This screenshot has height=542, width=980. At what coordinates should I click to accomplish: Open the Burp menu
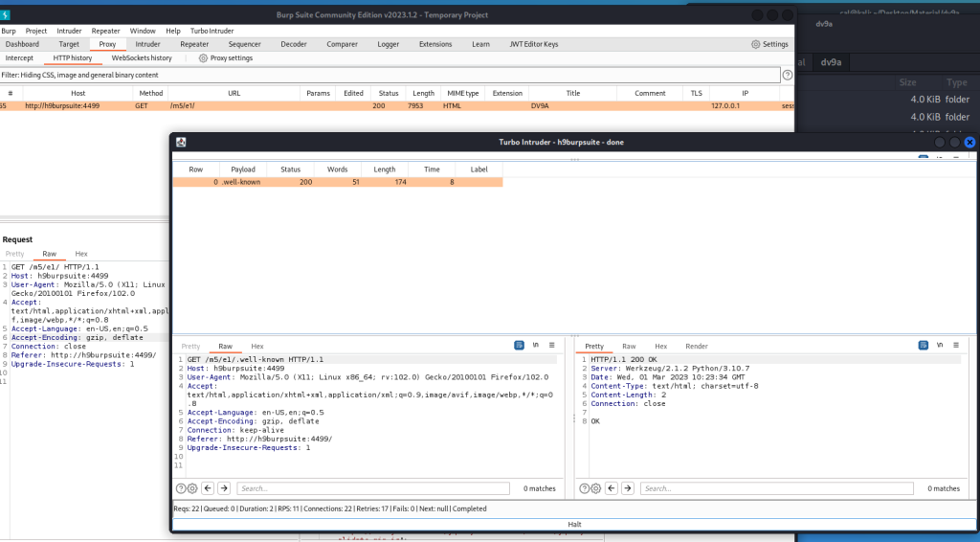point(9,31)
